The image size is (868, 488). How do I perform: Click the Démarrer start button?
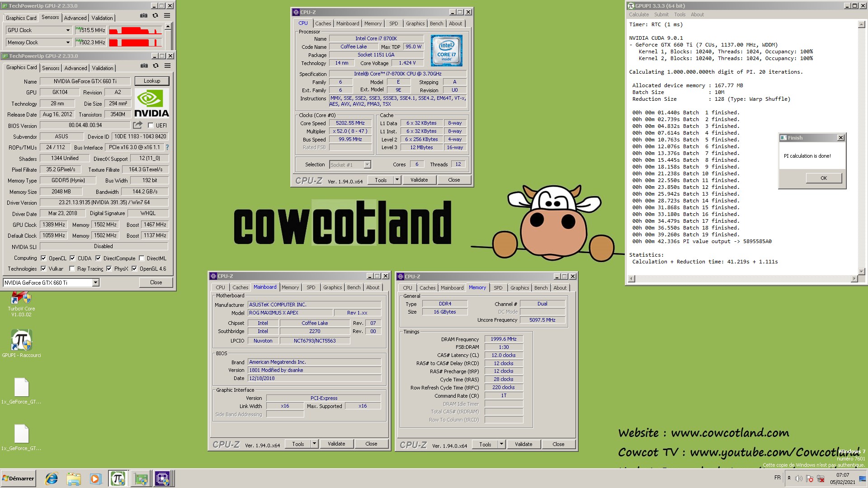pyautogui.click(x=19, y=479)
